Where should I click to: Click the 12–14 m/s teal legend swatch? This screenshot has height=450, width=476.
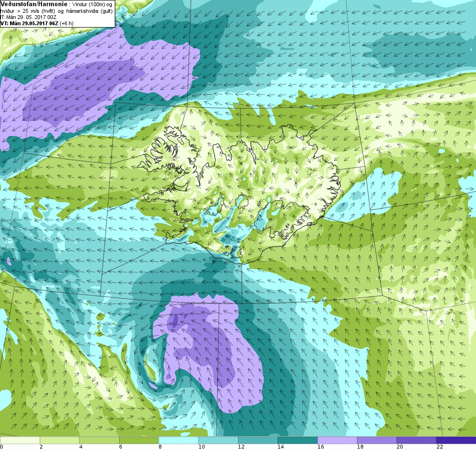pos(258,440)
